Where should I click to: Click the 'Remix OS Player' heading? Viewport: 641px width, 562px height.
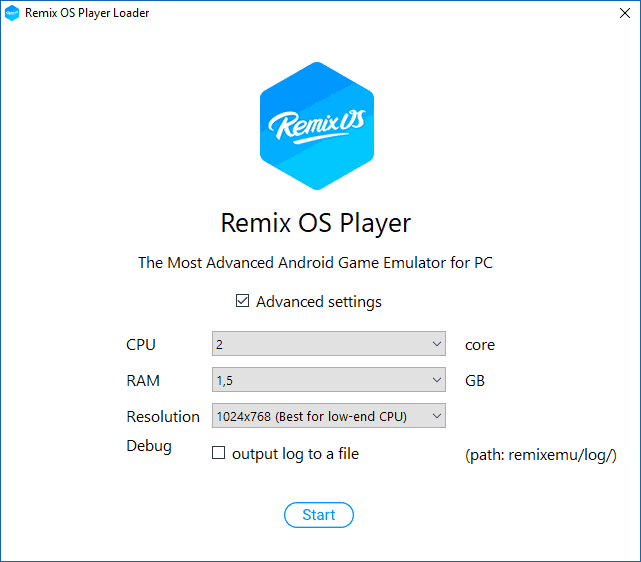316,223
